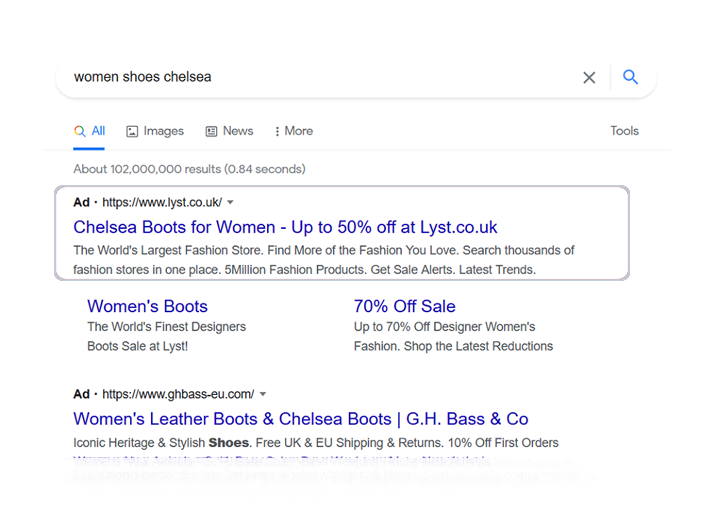Click the 'Up to 70% Off Designer Women's' description
The image size is (716, 512).
coord(444,327)
